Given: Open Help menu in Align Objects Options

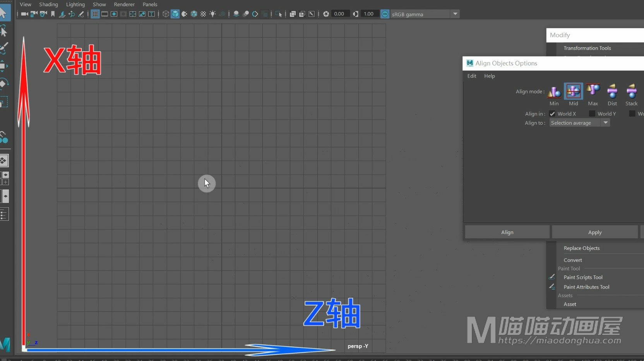Looking at the screenshot, I should pos(490,76).
